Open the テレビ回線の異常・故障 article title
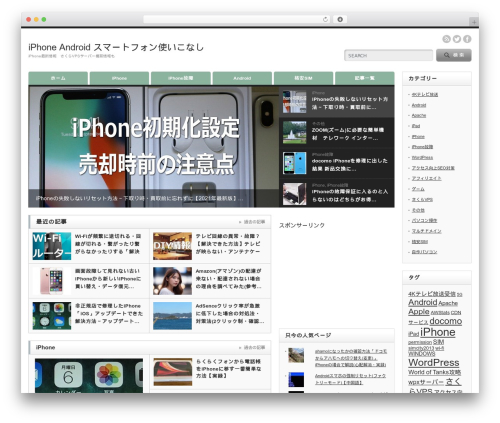Viewport: 500px width, 423px height. (228, 244)
